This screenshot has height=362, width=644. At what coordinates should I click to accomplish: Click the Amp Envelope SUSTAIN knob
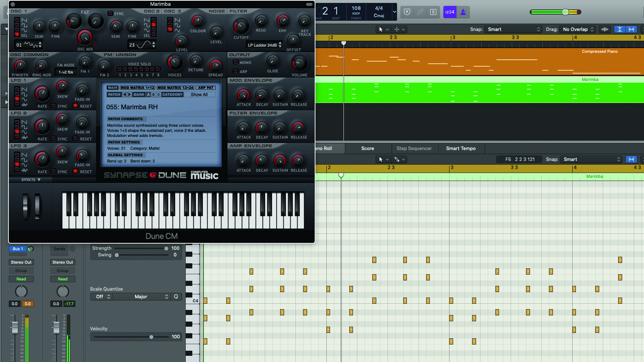pyautogui.click(x=279, y=161)
